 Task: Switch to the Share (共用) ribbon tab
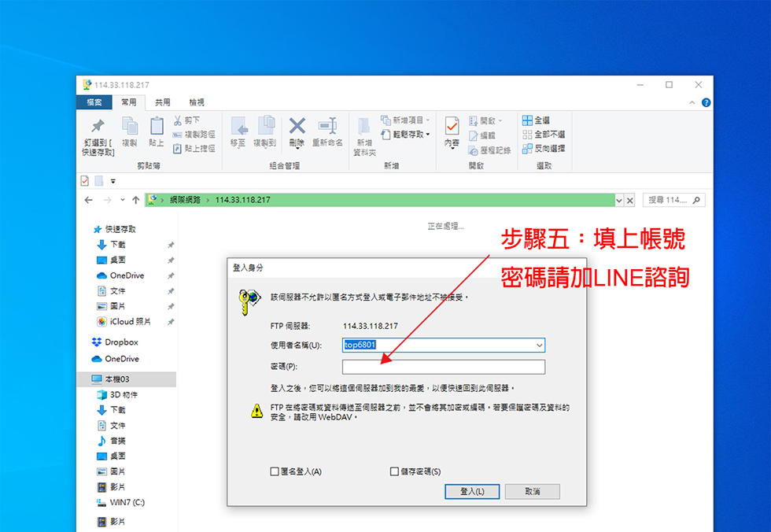pyautogui.click(x=162, y=102)
